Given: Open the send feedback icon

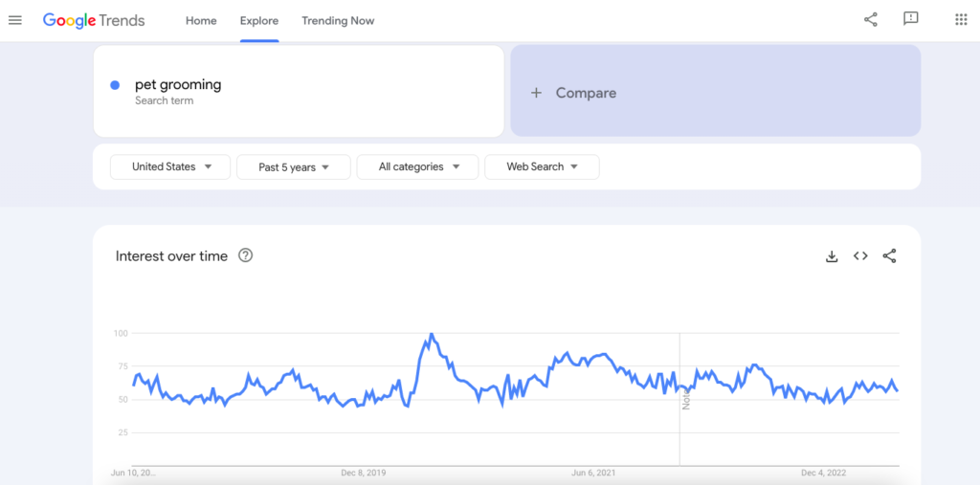Looking at the screenshot, I should pyautogui.click(x=911, y=20).
